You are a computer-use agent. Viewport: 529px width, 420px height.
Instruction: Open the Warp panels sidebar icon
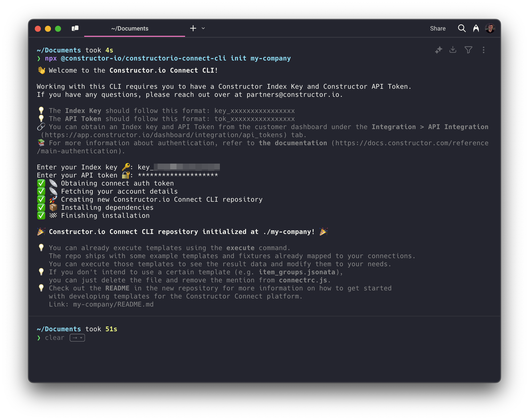(x=75, y=28)
